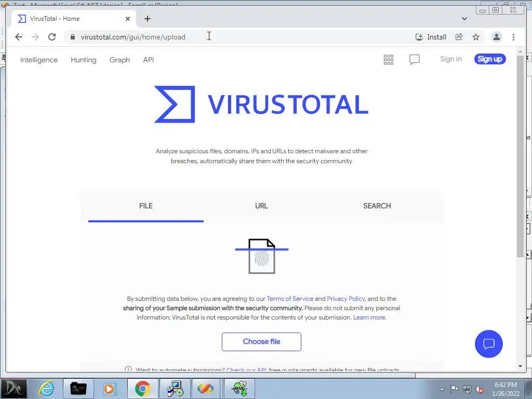The image size is (532, 399).
Task: Open API menu item
Action: (x=148, y=60)
